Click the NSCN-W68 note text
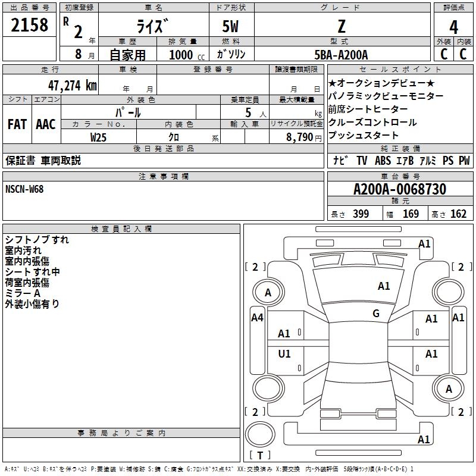 tap(24, 189)
